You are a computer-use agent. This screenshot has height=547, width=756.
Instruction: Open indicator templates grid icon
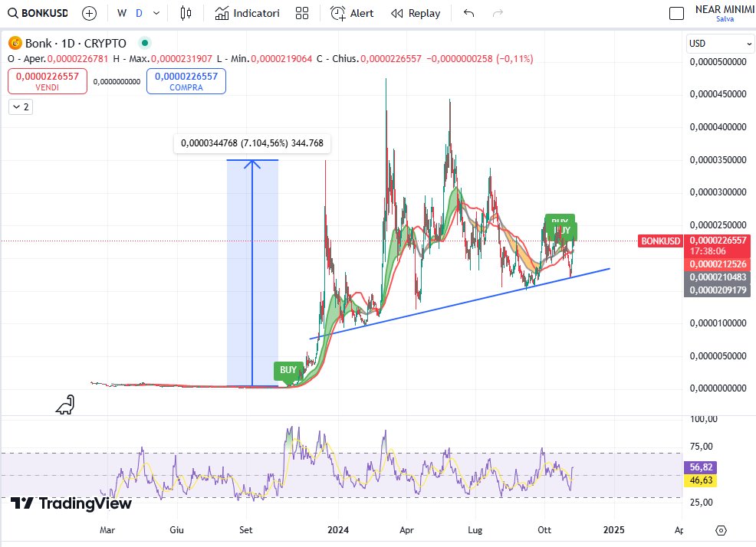[x=302, y=13]
